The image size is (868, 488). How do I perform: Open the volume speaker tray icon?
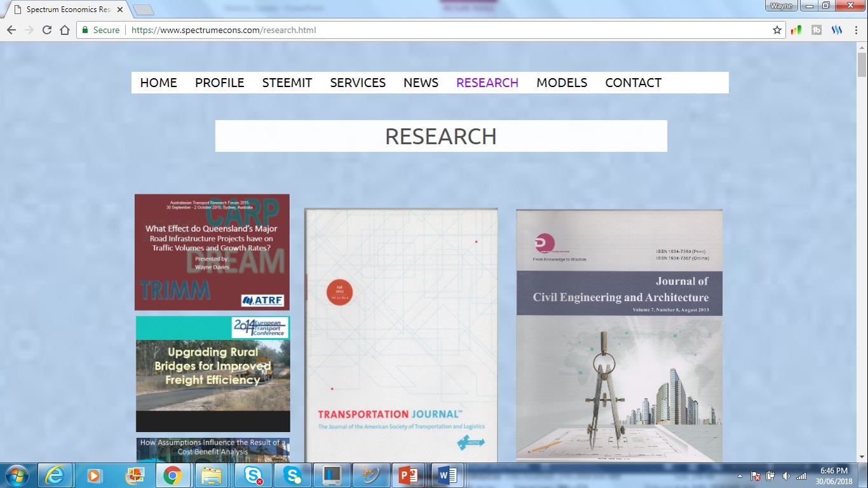(x=786, y=476)
